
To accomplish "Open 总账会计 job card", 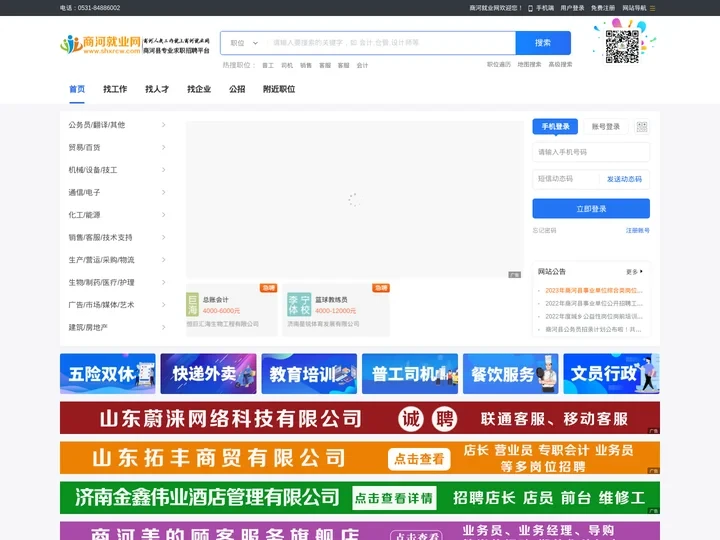I will [x=231, y=310].
